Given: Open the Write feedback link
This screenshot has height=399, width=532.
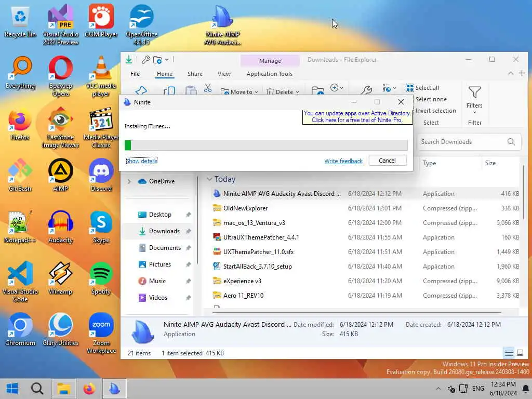Looking at the screenshot, I should click(x=343, y=161).
